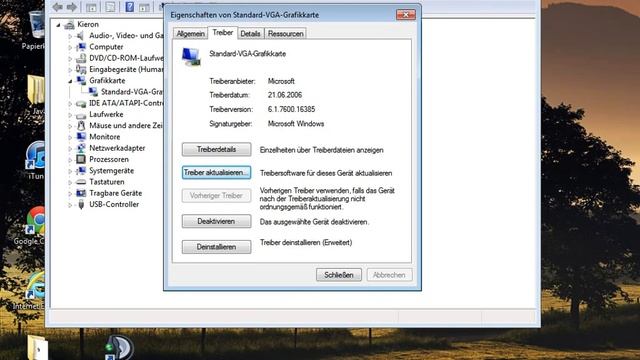640x360 pixels.
Task: Toggle the console tree pane toolbar icon
Action: pyautogui.click(x=91, y=7)
